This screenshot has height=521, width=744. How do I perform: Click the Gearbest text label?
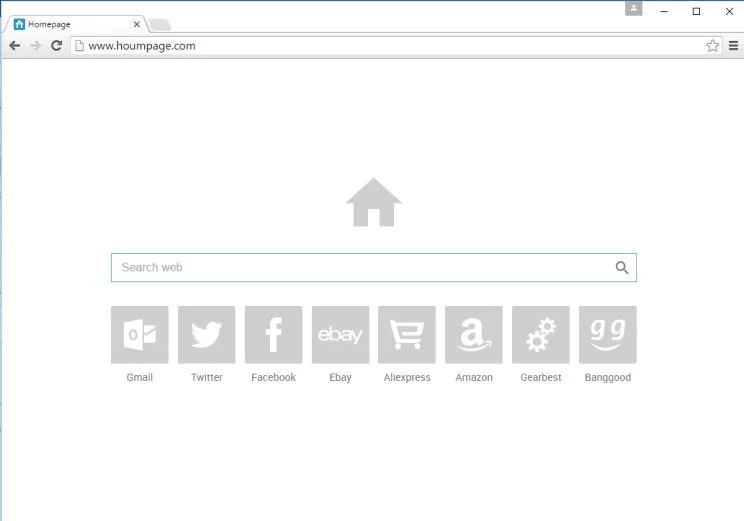[x=540, y=377]
